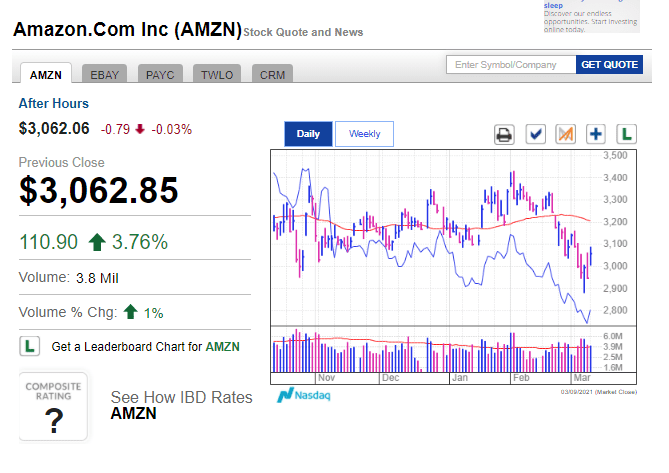Click the 'Jan' label on chart axis
Screen dimensions: 669x473
tap(460, 378)
